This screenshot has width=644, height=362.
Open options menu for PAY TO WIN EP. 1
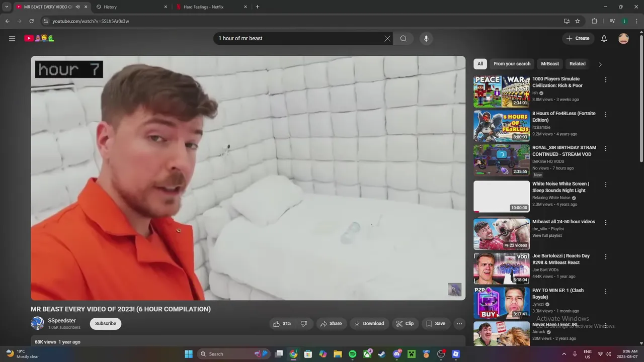click(606, 291)
